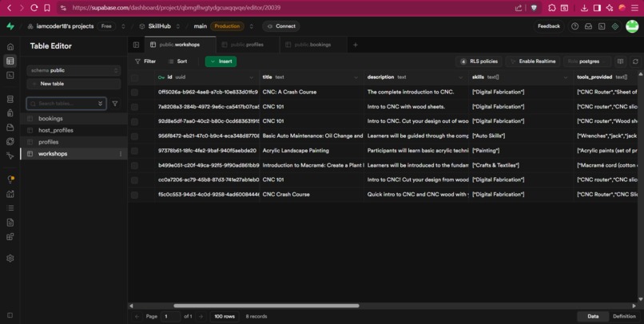Open the notifications inbox icon
Screen dimensions: 644x324
pos(589,26)
